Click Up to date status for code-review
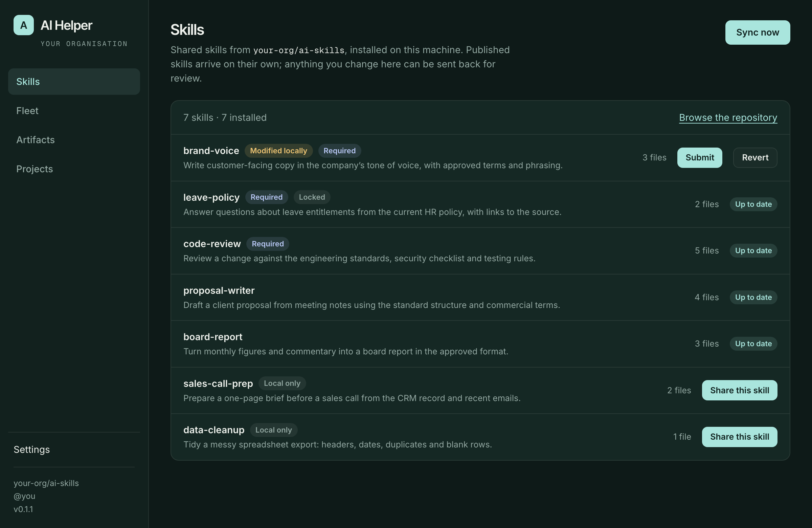The width and height of the screenshot is (812, 528). (x=753, y=250)
